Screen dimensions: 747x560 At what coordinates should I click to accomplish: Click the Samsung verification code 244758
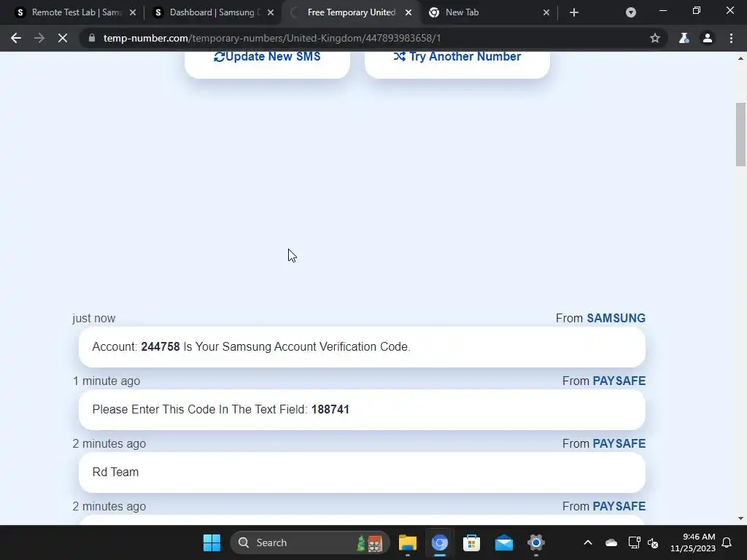[x=160, y=346]
